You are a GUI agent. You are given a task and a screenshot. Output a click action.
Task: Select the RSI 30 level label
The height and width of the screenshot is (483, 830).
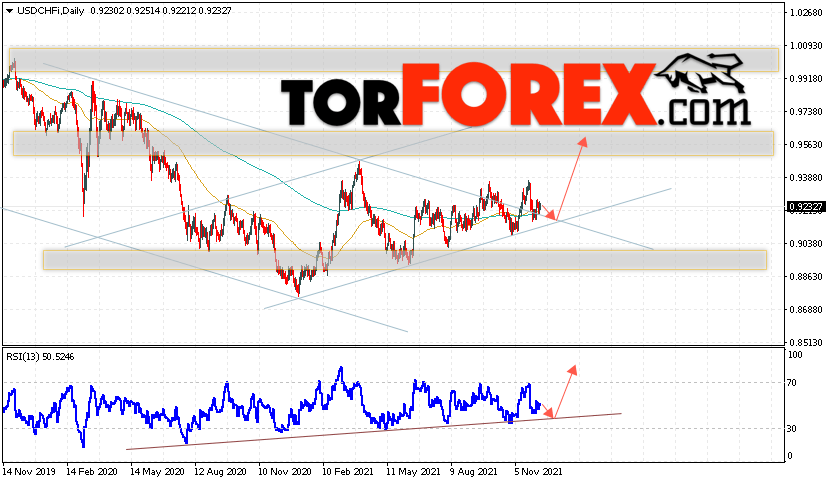792,428
